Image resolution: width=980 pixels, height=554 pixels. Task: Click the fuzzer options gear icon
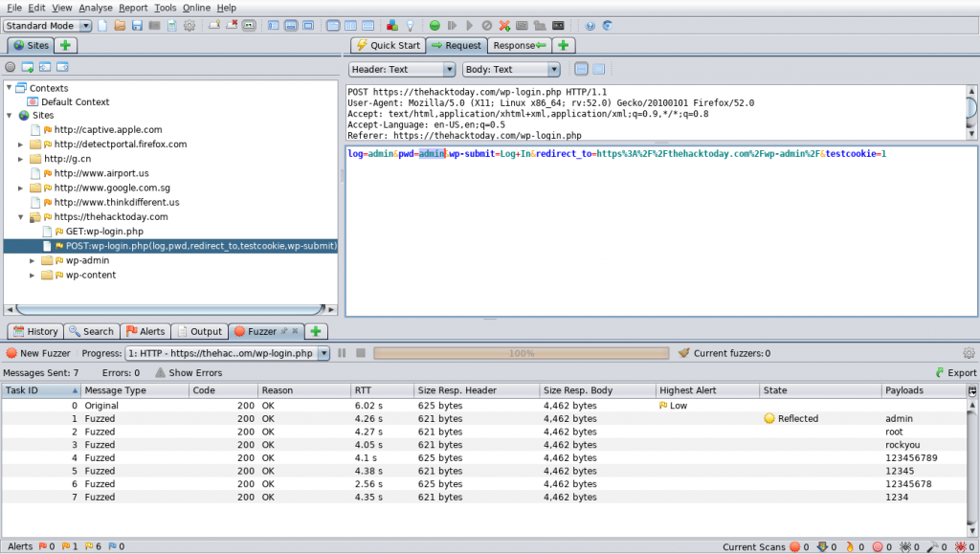click(x=969, y=353)
